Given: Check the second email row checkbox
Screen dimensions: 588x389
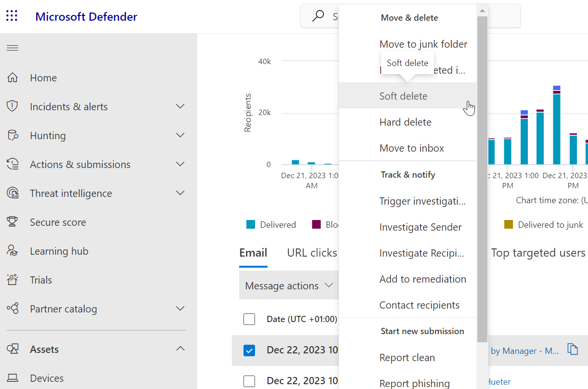Looking at the screenshot, I should [249, 381].
